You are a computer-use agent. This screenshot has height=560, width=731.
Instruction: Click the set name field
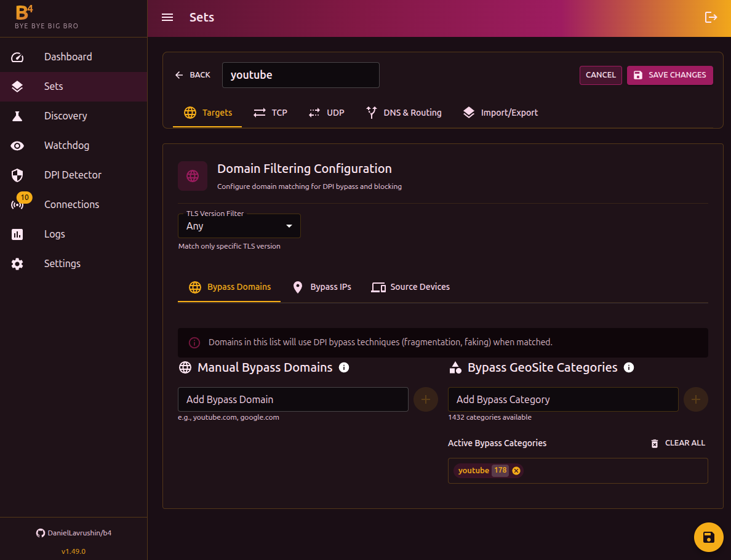[x=300, y=75]
